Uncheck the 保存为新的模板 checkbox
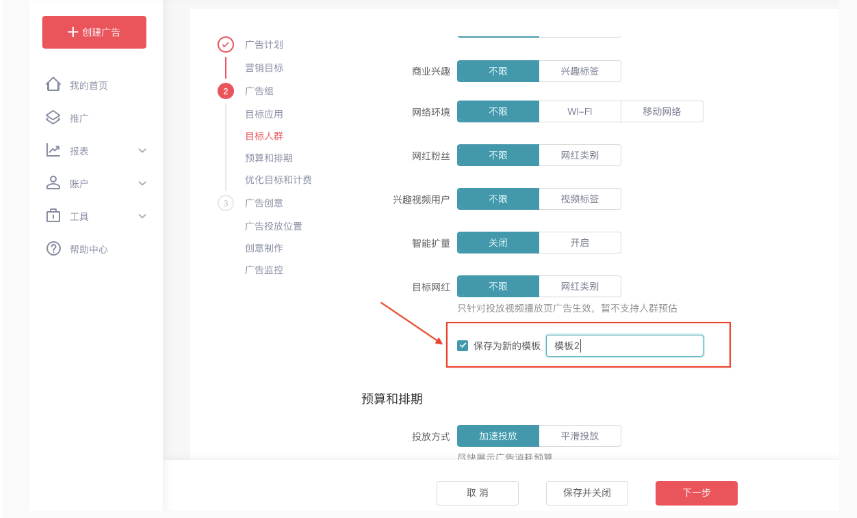The width and height of the screenshot is (857, 518). pyautogui.click(x=462, y=346)
